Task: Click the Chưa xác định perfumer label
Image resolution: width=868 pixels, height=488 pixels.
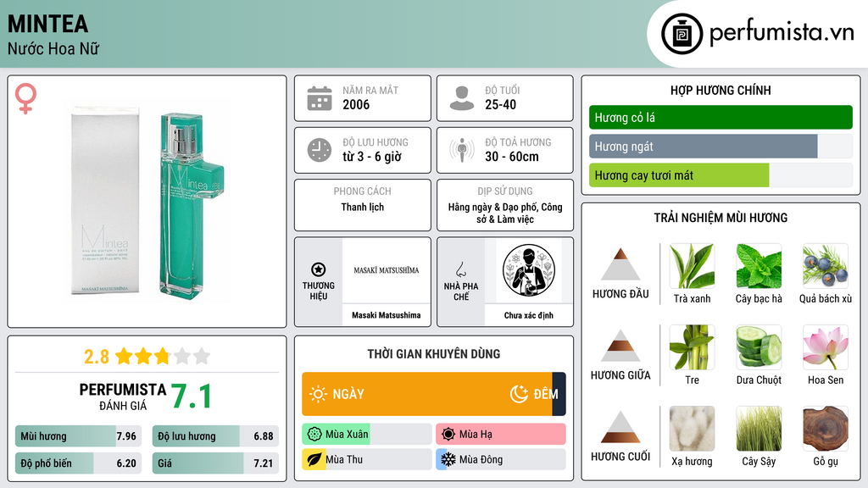Action: point(529,315)
